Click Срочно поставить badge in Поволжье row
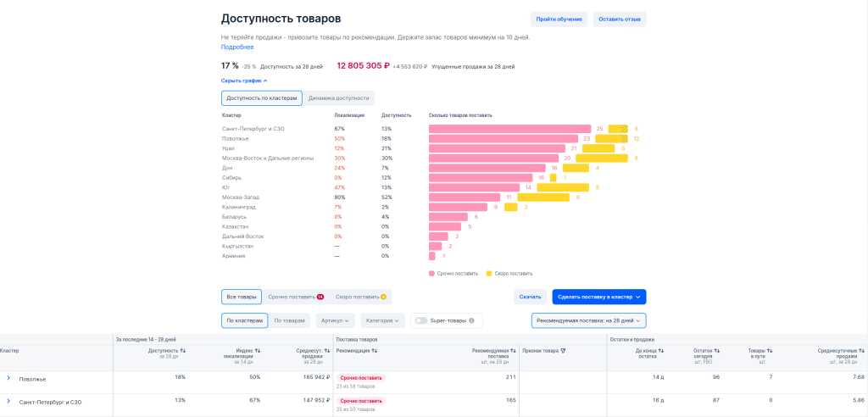This screenshot has width=868, height=417. (x=361, y=378)
